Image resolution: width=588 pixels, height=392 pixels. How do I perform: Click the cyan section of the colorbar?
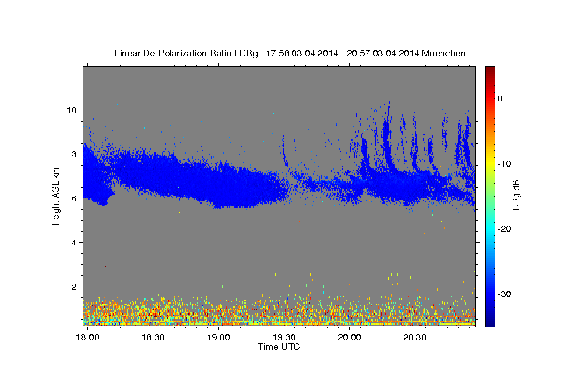(x=490, y=228)
